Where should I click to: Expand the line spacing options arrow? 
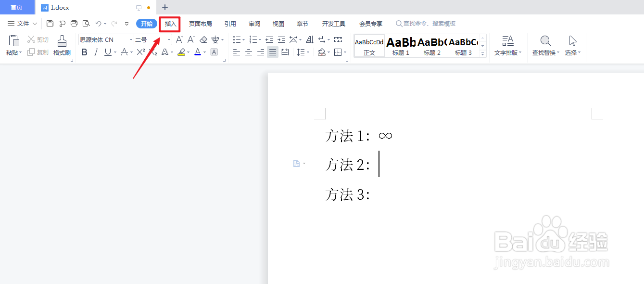coord(308,52)
